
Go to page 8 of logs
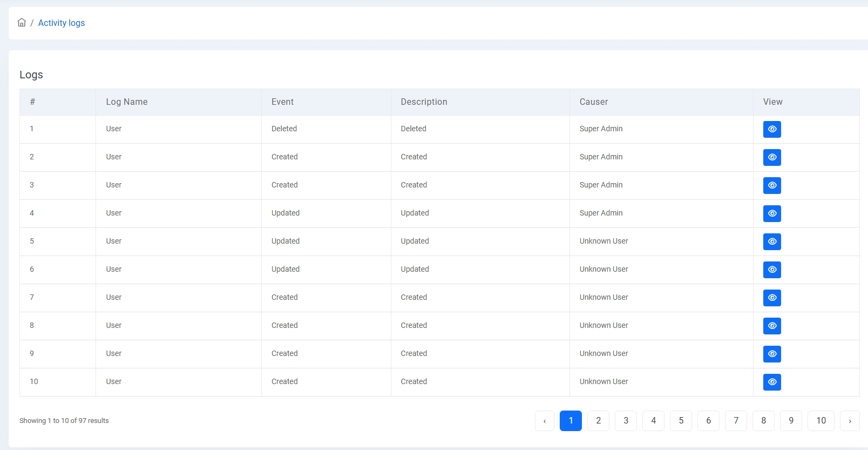[763, 421]
